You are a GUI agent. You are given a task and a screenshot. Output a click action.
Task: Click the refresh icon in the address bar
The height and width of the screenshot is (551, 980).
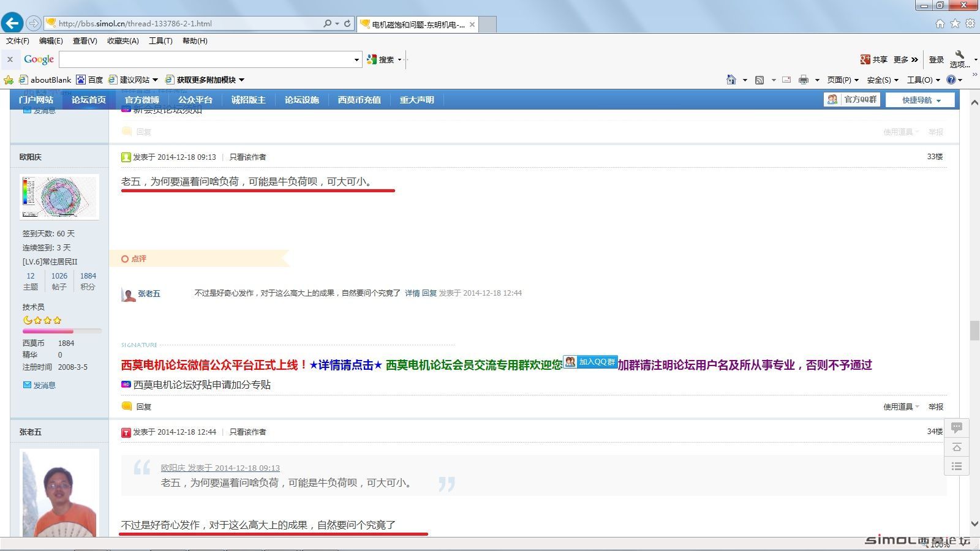[347, 23]
